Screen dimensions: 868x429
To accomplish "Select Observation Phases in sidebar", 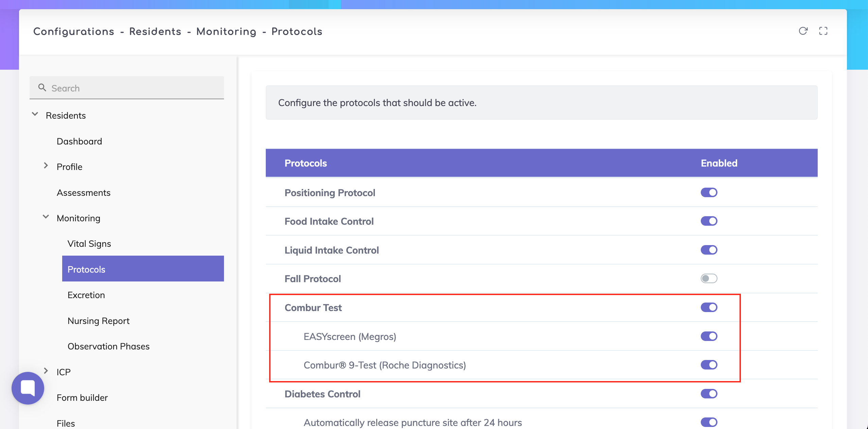I will 108,346.
